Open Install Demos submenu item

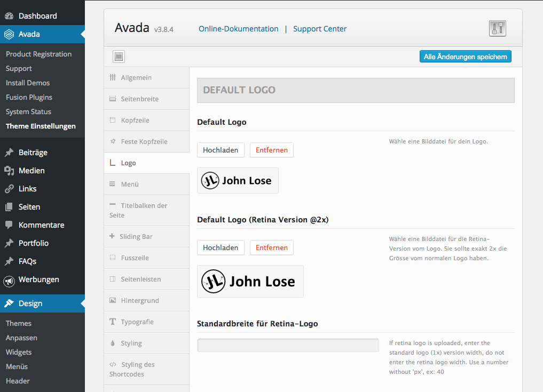[28, 83]
